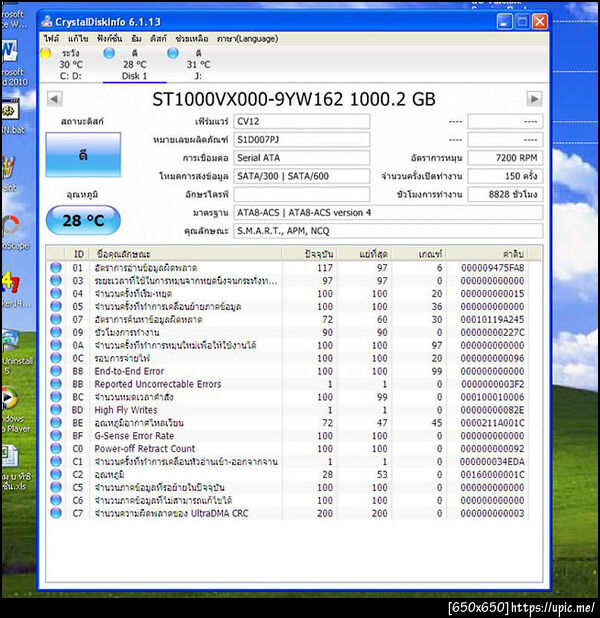Open the first (File) menu
Viewport: 600px width, 618px height.
point(51,39)
